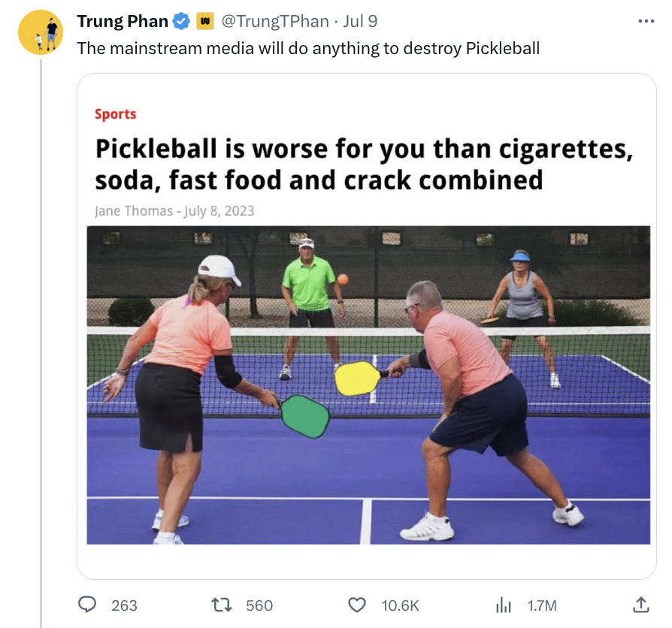
Task: Open the three-dot more options menu
Action: click(646, 20)
